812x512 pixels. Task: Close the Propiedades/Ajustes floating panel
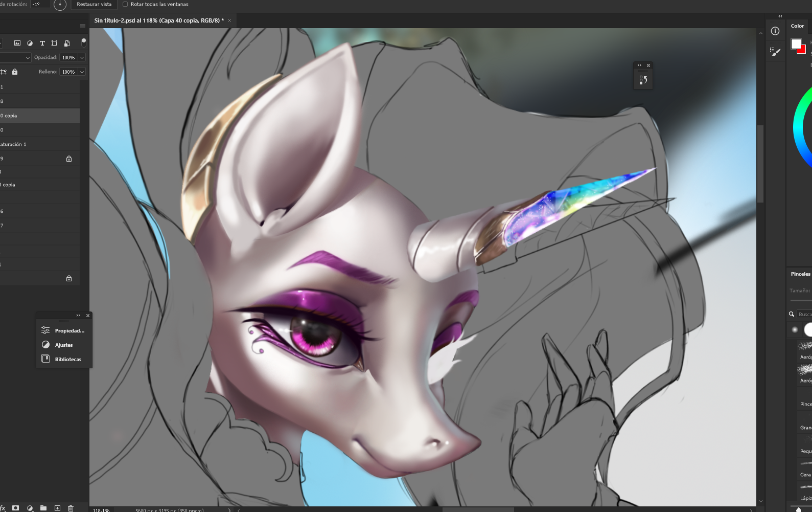88,316
